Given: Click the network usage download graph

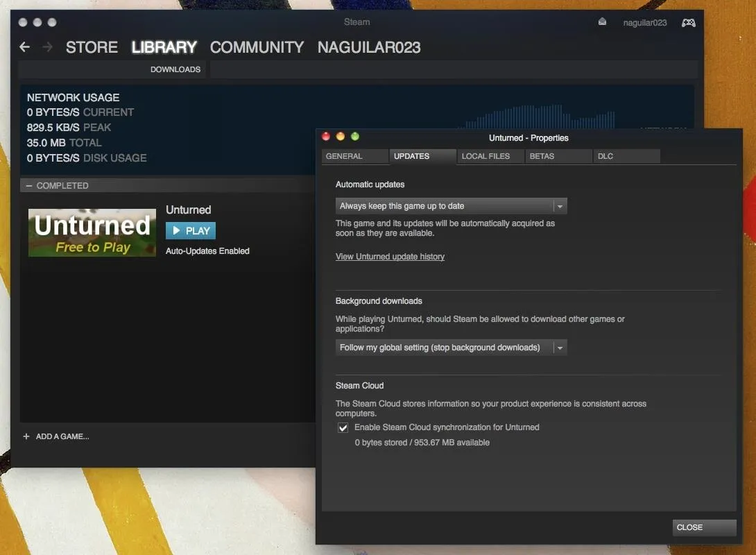Looking at the screenshot, I should click(536, 117).
